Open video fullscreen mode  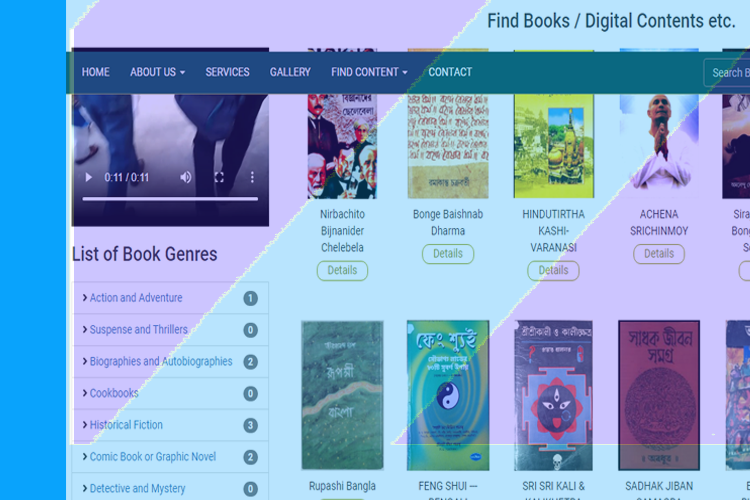(x=219, y=178)
